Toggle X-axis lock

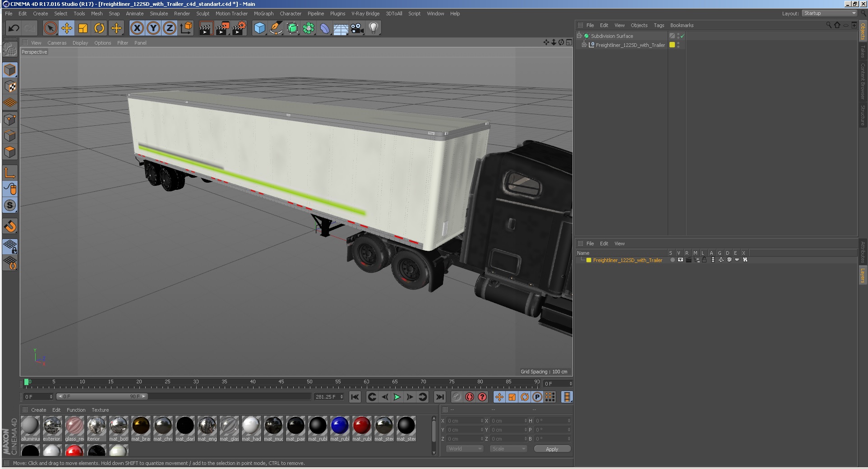pos(137,28)
